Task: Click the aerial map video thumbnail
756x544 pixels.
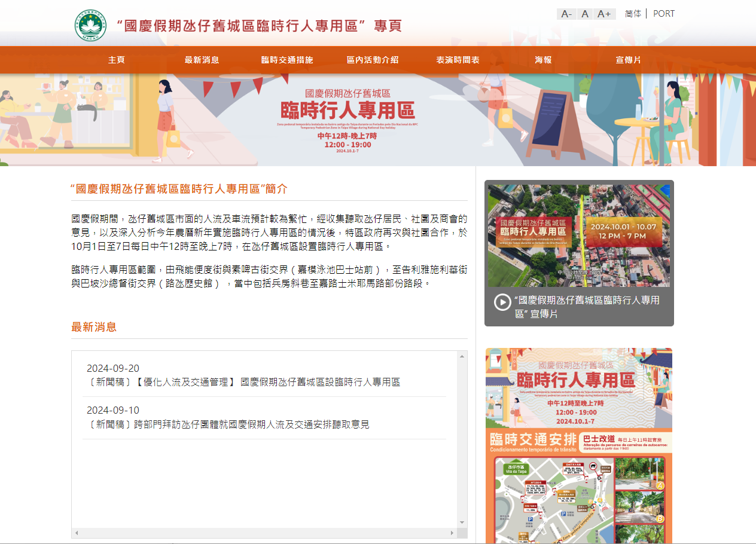Action: (579, 235)
